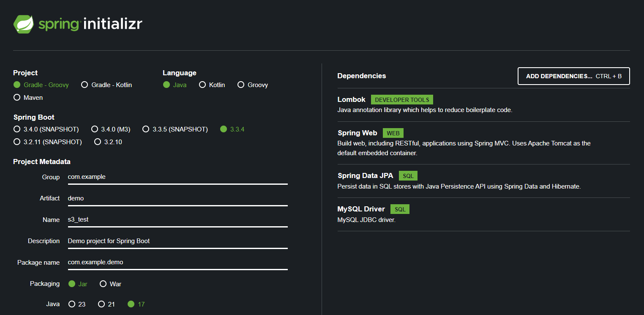The image size is (644, 315).
Task: Select Java language option
Action: click(175, 85)
